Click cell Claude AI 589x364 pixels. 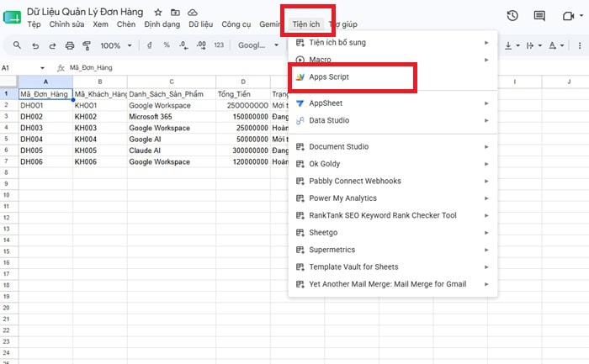(172, 150)
